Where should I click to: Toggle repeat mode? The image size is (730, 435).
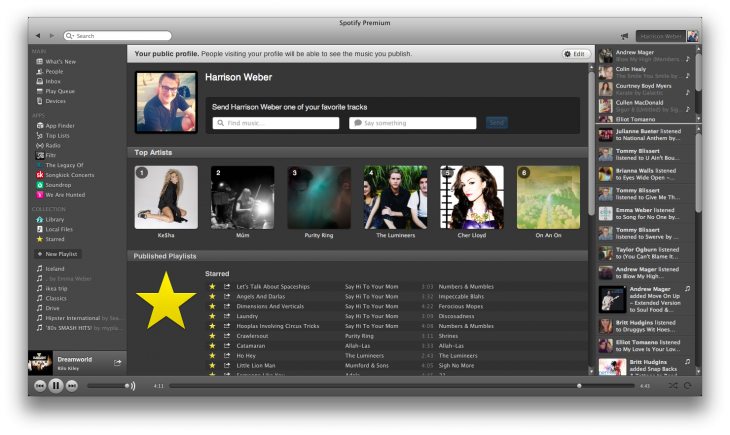(x=687, y=386)
